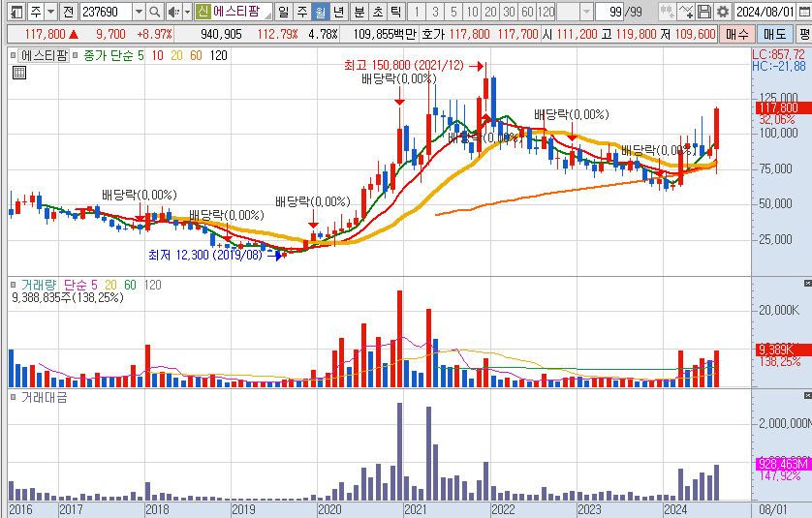Click the speaker sound icon
This screenshot has height=518, width=812.
click(173, 12)
